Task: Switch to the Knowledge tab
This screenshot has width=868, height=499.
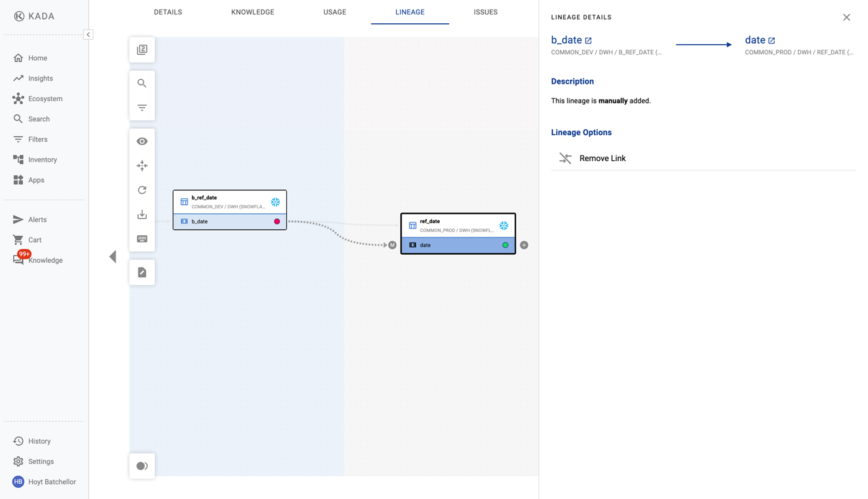Action: [252, 12]
